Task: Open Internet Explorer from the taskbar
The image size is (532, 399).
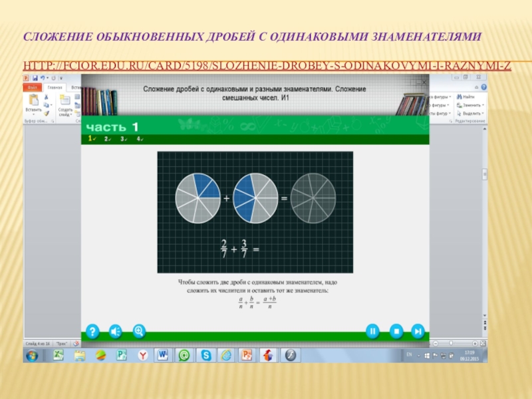Action: point(226,355)
